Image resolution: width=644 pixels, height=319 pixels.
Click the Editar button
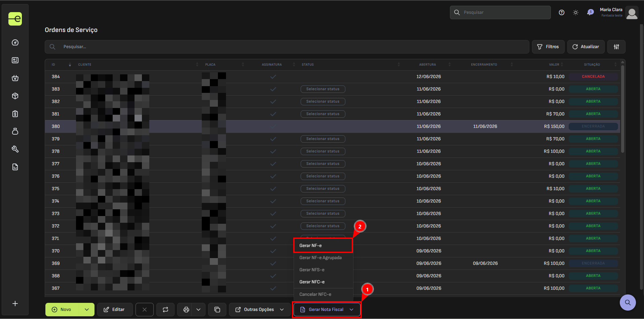click(x=115, y=310)
